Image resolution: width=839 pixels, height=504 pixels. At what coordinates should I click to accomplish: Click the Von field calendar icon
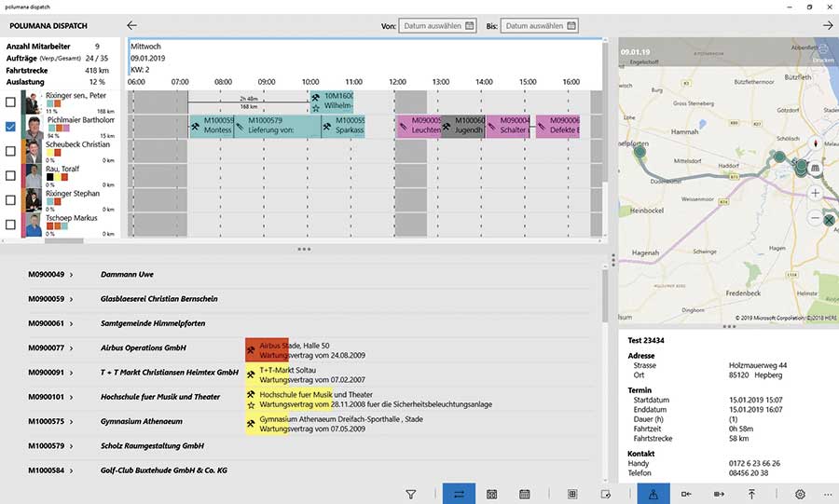(469, 26)
